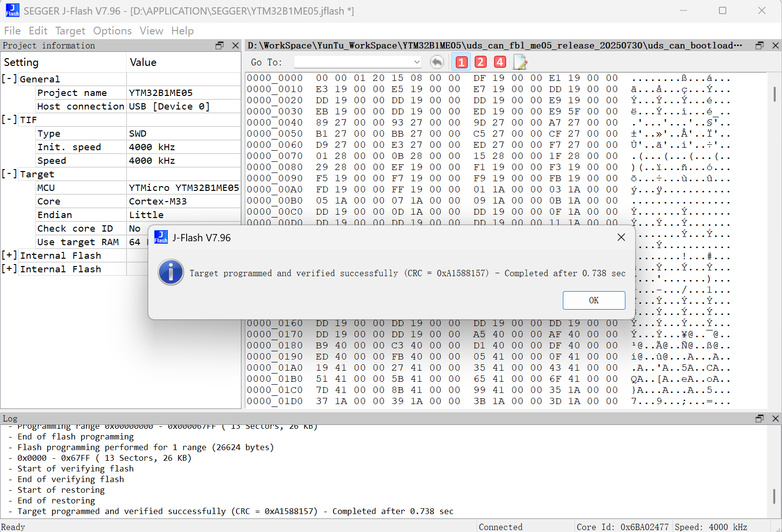Select MCU value YTMicro YTM32B1ME05
The width and height of the screenshot is (782, 532).
pos(184,188)
